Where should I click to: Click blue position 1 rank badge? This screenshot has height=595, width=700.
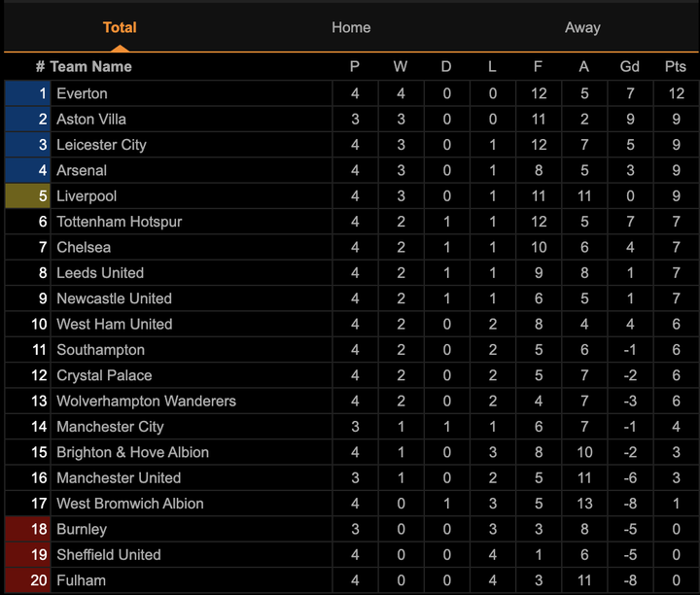coord(27,93)
